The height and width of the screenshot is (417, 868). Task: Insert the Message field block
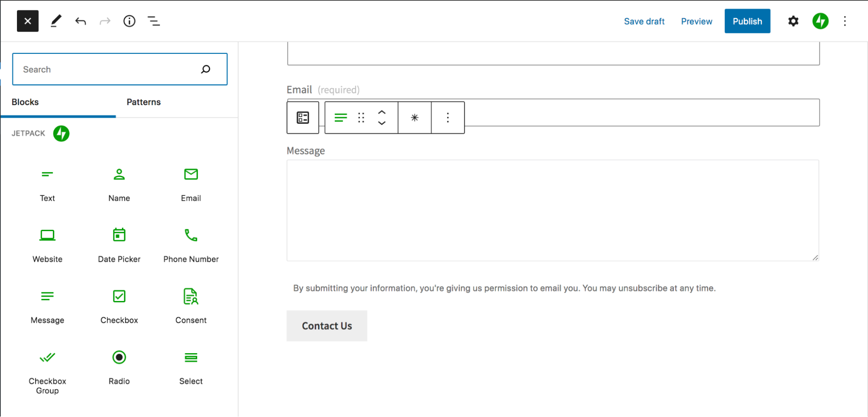47,307
